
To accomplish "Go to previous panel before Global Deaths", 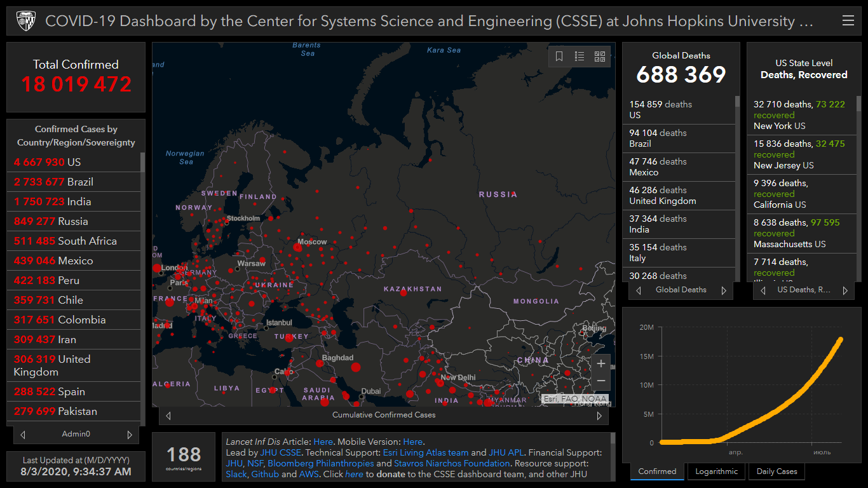I will coord(638,290).
